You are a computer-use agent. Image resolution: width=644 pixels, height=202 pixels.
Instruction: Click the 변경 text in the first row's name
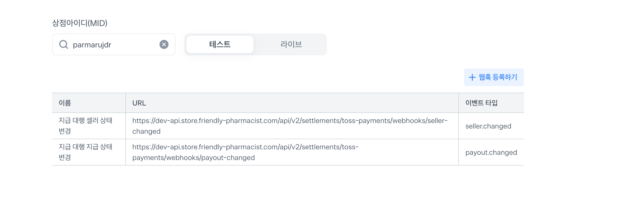tap(65, 131)
